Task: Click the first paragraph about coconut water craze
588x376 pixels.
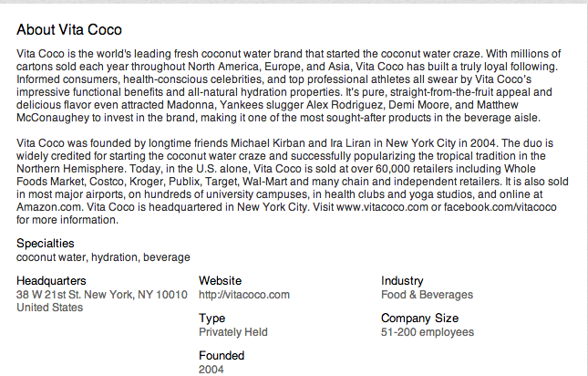Action: pyautogui.click(x=289, y=86)
